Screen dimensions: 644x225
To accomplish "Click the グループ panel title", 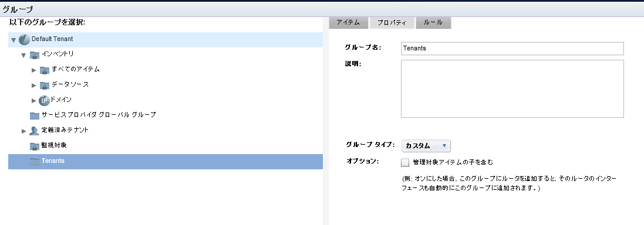I will [x=18, y=9].
